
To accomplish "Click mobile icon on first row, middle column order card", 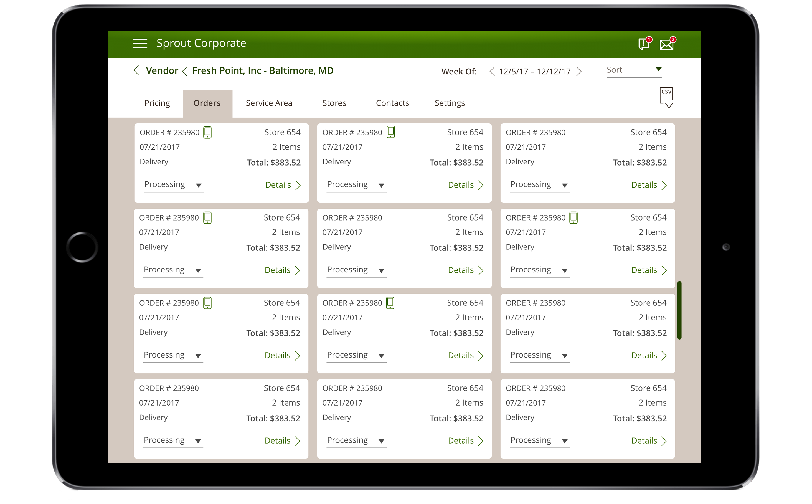I will (x=390, y=132).
